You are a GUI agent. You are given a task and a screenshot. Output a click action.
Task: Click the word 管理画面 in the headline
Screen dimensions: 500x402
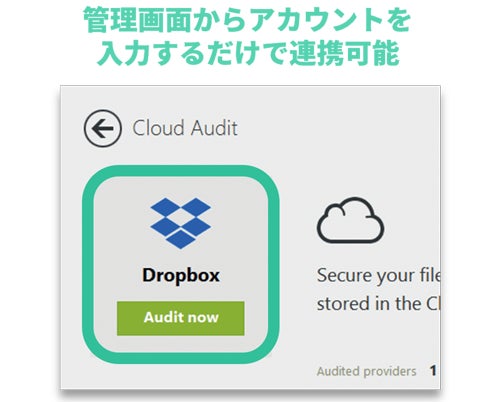(137, 20)
